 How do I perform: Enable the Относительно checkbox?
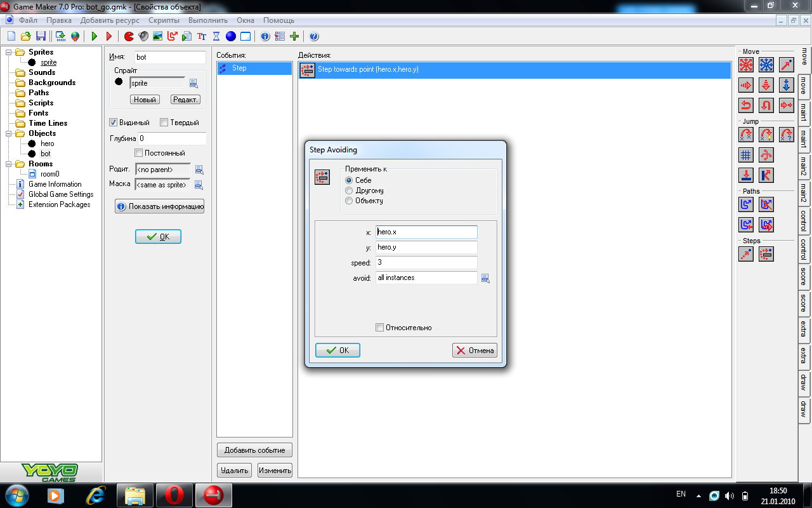click(x=379, y=328)
